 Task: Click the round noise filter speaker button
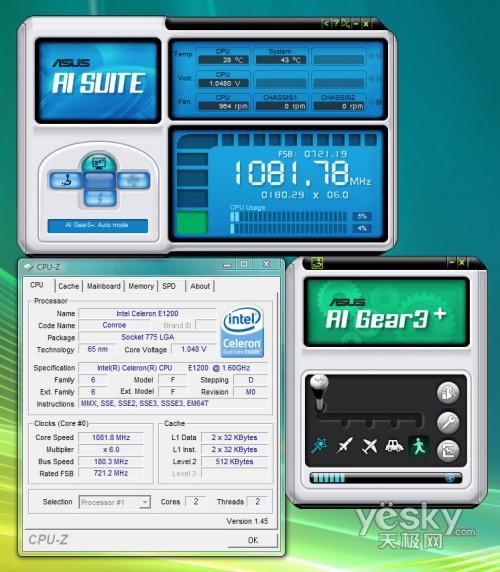click(448, 393)
